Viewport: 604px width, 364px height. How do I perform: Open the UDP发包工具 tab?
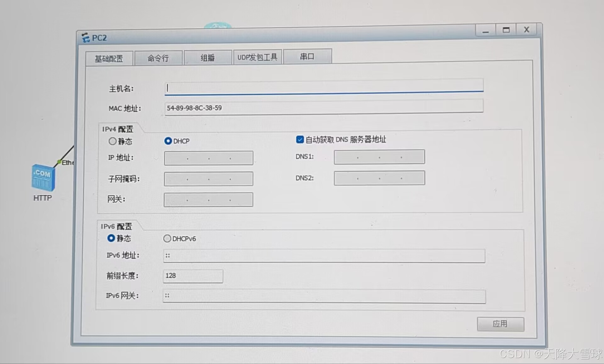tap(257, 57)
